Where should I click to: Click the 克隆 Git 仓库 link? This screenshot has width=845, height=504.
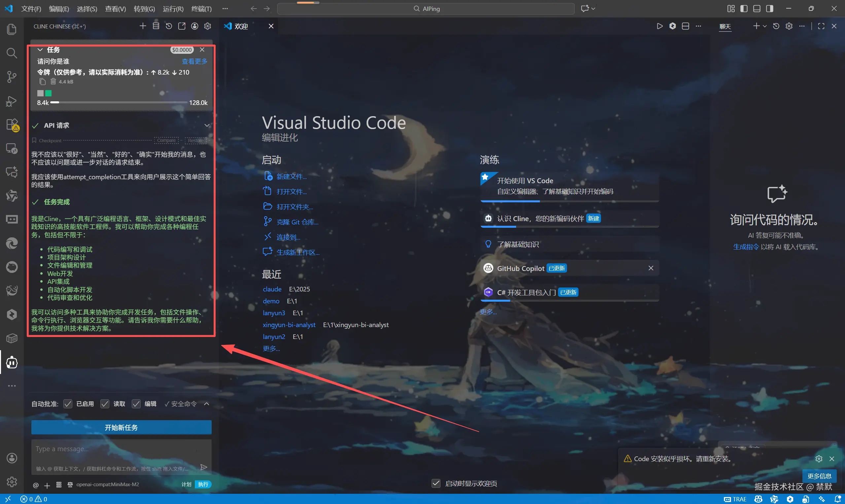click(297, 222)
